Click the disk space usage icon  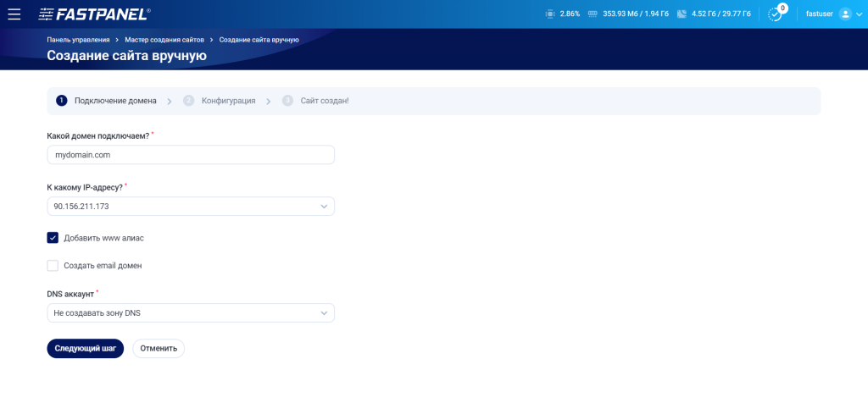[682, 14]
